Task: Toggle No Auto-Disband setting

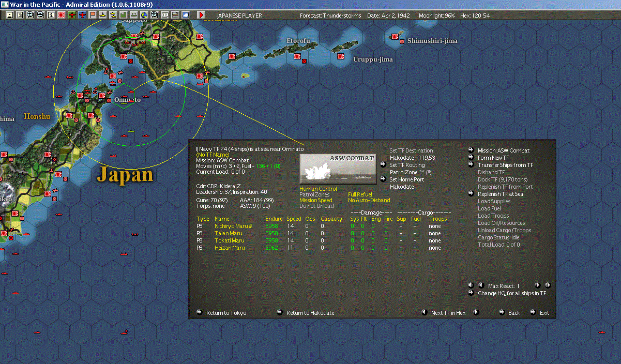Action: [369, 200]
